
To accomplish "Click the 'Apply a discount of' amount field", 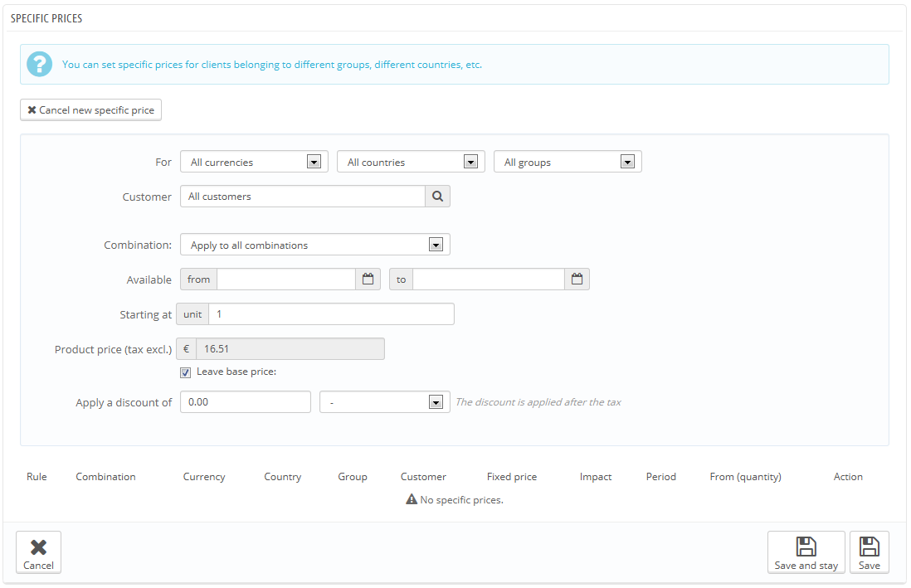I will click(245, 401).
